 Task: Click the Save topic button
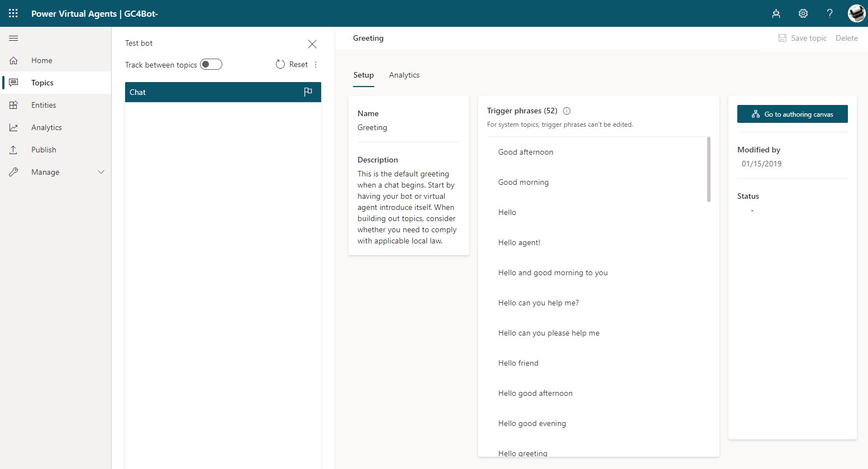802,38
